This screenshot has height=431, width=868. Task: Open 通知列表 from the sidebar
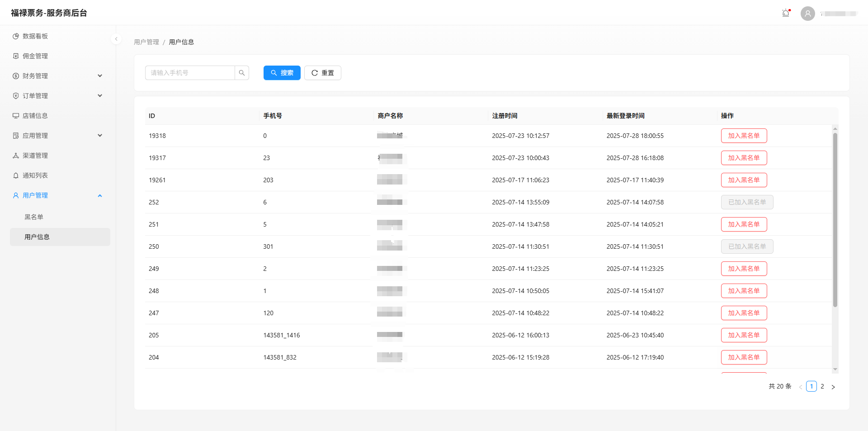pos(35,175)
